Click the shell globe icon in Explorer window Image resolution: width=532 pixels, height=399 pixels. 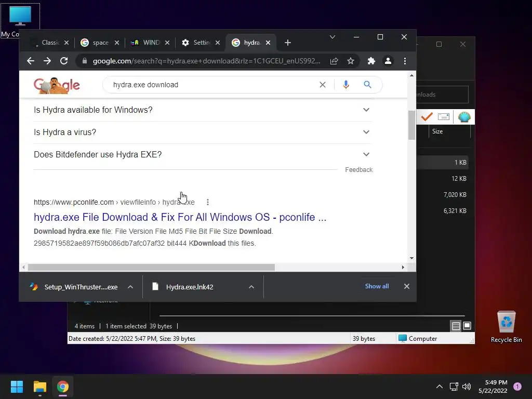[x=464, y=117]
